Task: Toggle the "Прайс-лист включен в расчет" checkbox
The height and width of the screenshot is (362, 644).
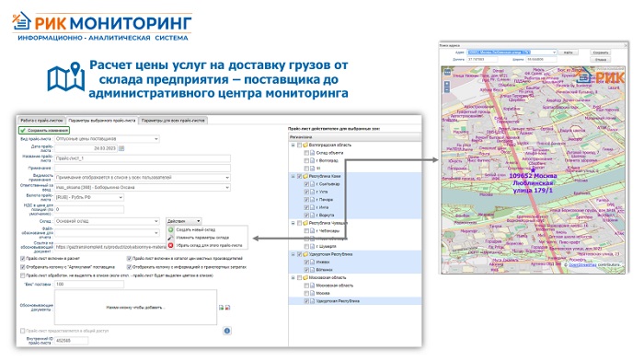Action: click(x=23, y=258)
